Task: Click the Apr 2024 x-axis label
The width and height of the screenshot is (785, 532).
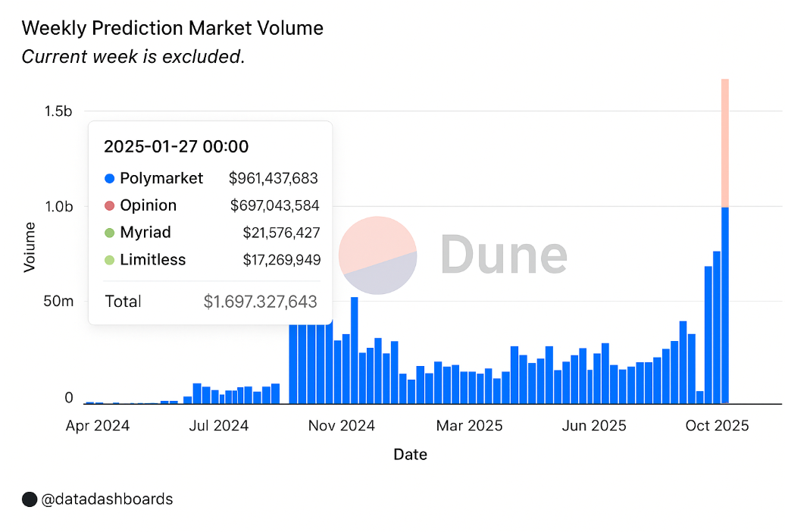Action: [x=98, y=426]
